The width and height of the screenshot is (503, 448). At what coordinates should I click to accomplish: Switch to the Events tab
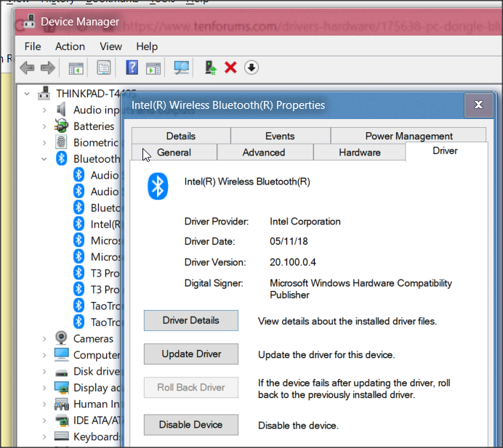pyautogui.click(x=280, y=136)
